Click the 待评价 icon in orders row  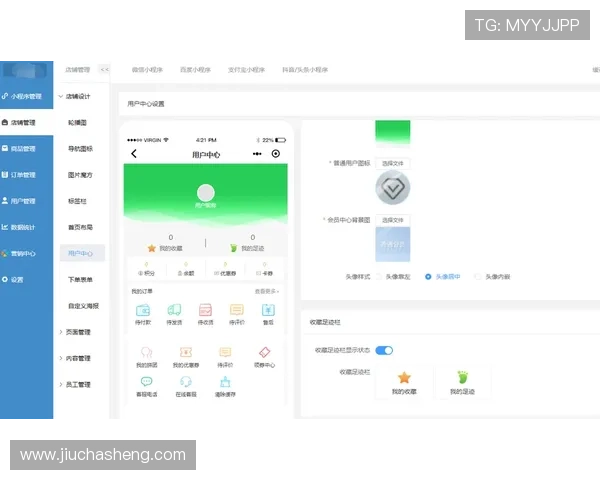pyautogui.click(x=237, y=310)
